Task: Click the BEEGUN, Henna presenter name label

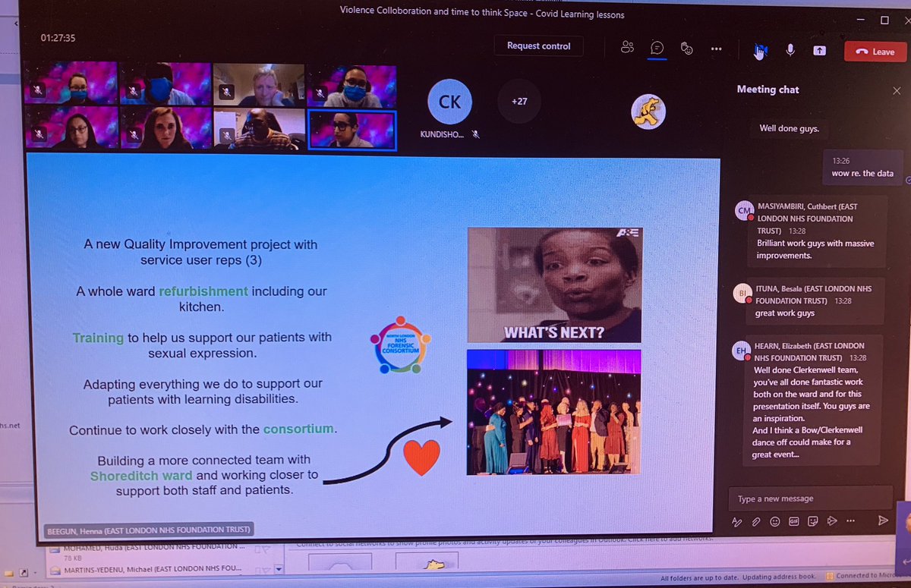Action: pos(148,530)
